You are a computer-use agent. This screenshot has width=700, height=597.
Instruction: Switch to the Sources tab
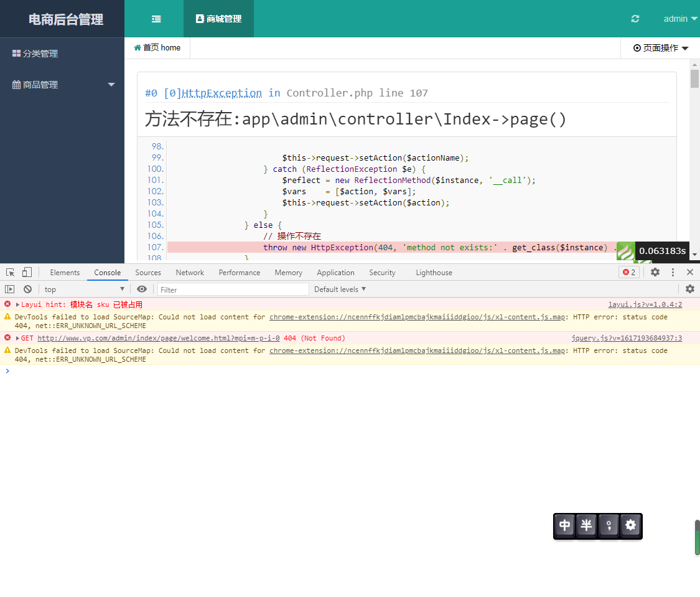[x=147, y=273]
